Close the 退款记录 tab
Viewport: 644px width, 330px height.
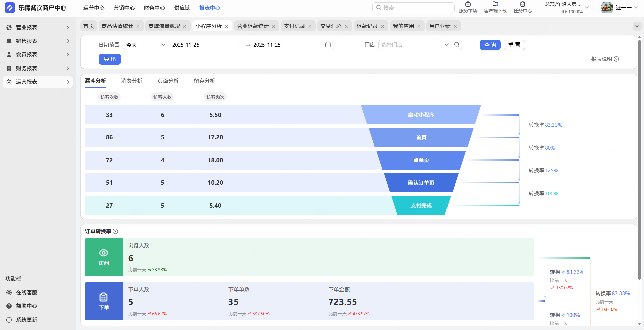point(383,26)
